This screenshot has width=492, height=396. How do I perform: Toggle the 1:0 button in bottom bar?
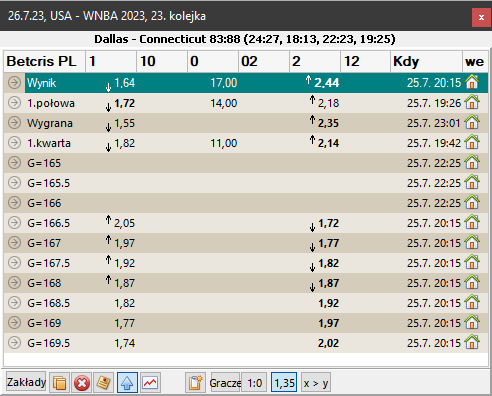click(x=254, y=383)
